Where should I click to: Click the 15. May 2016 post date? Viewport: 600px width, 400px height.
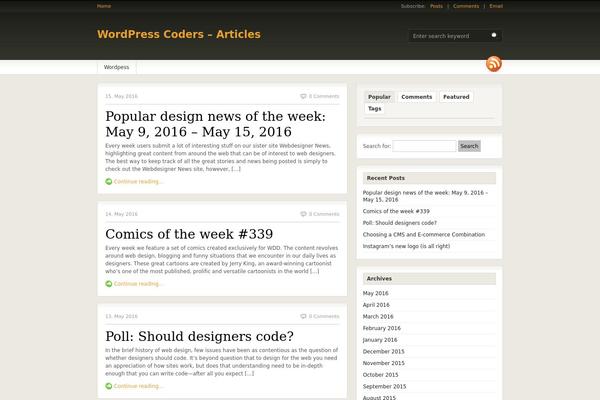[x=121, y=96]
